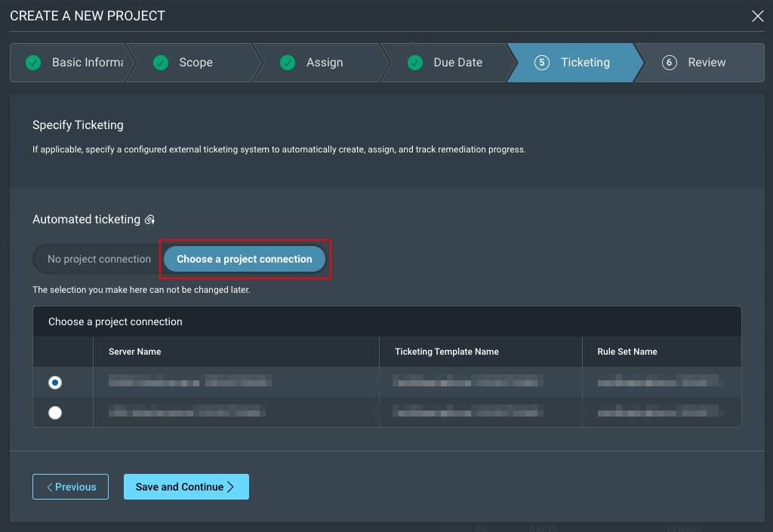Click the Ticketing Template Name column header
The height and width of the screenshot is (532, 773).
click(446, 352)
